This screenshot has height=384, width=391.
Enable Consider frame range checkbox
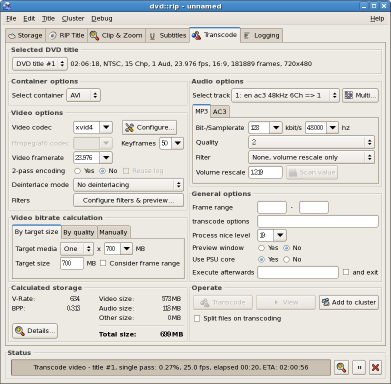(x=103, y=263)
